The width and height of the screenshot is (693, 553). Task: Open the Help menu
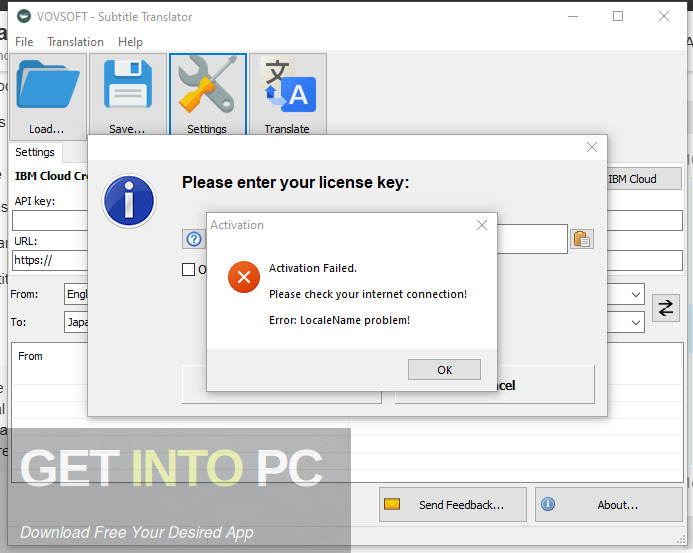tap(130, 42)
